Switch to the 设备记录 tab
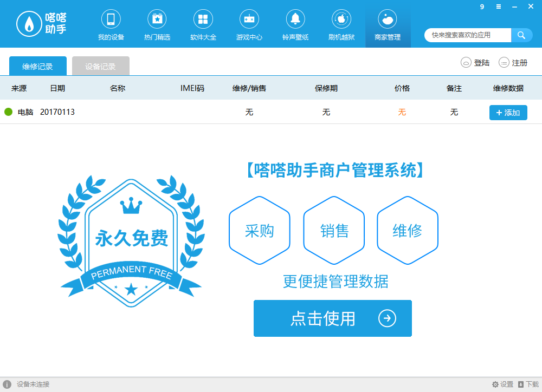The image size is (542, 392). pyautogui.click(x=99, y=64)
